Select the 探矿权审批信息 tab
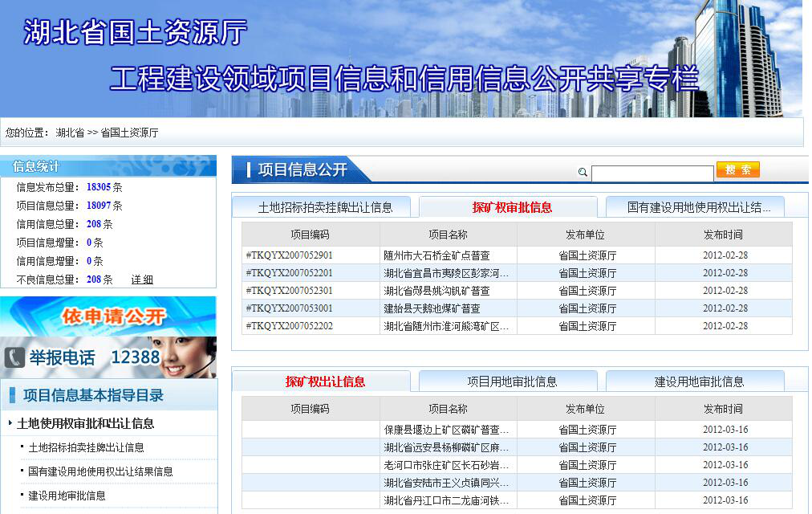The height and width of the screenshot is (514, 812). click(512, 207)
